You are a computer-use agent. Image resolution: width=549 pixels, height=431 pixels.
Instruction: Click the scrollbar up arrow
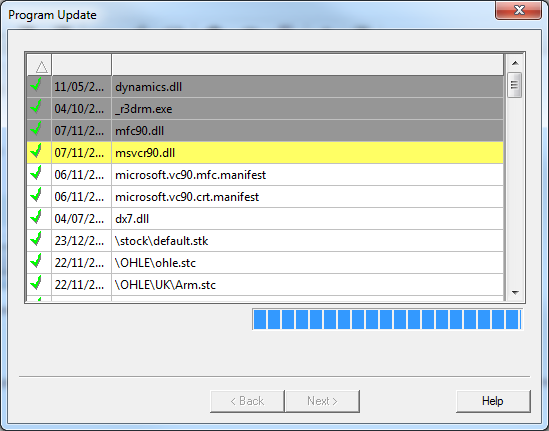click(515, 63)
